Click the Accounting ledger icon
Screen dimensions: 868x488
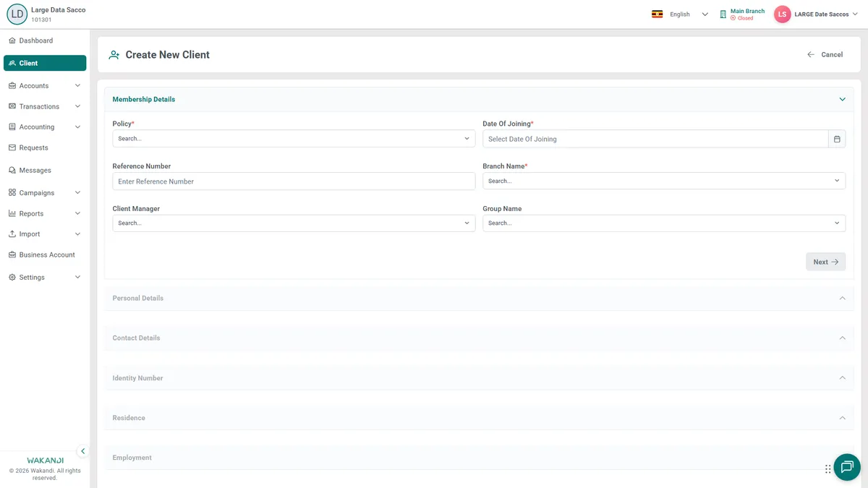[x=12, y=127]
